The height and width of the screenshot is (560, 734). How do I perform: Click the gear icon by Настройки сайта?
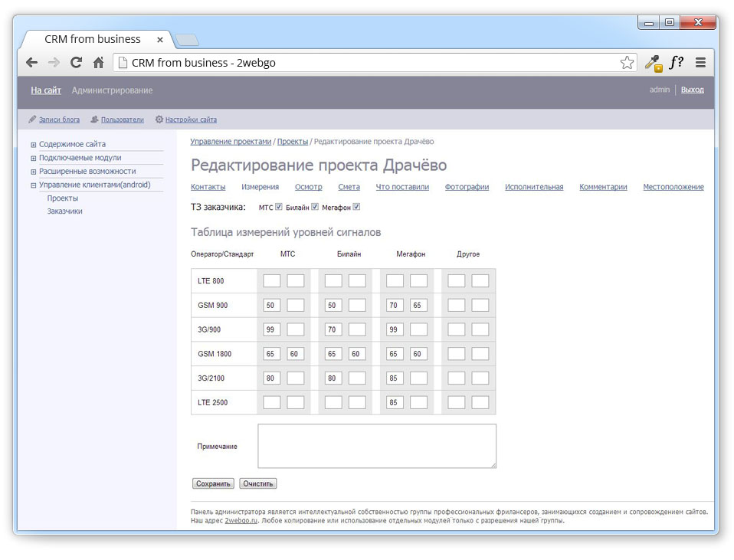[159, 120]
